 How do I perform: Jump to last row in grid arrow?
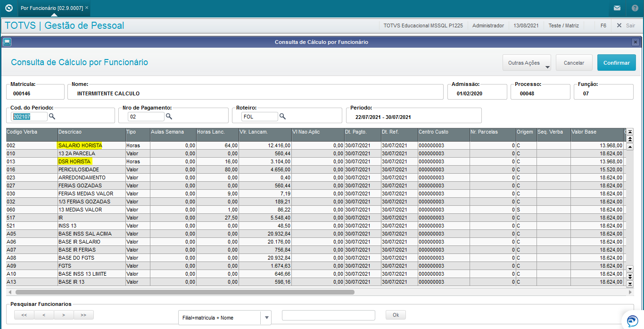[630, 284]
